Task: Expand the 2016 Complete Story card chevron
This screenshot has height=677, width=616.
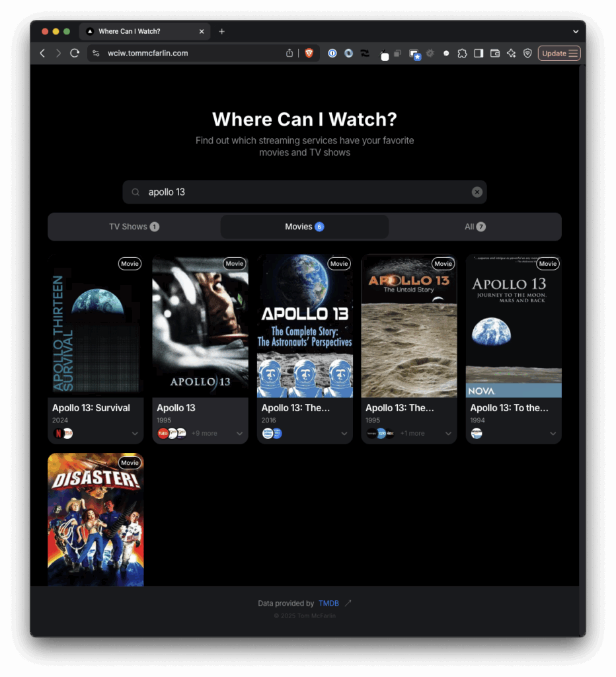Action: click(344, 434)
